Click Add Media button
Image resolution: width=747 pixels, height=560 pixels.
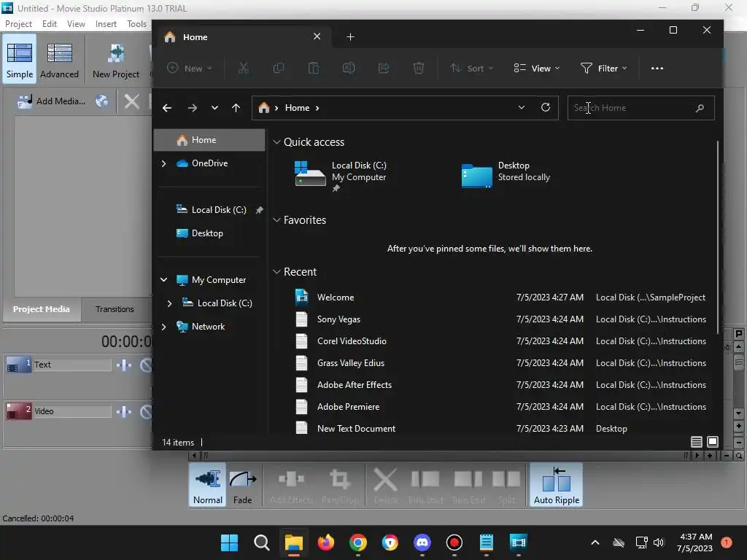52,101
